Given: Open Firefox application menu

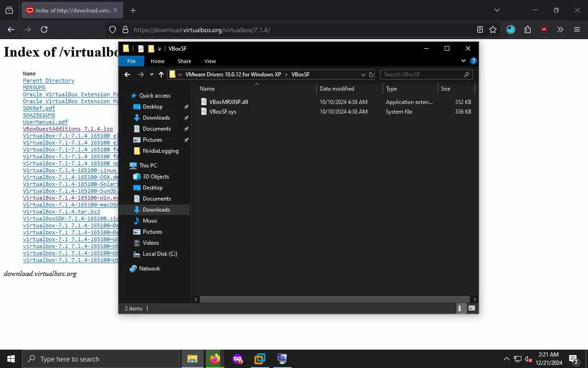Looking at the screenshot, I should [577, 29].
